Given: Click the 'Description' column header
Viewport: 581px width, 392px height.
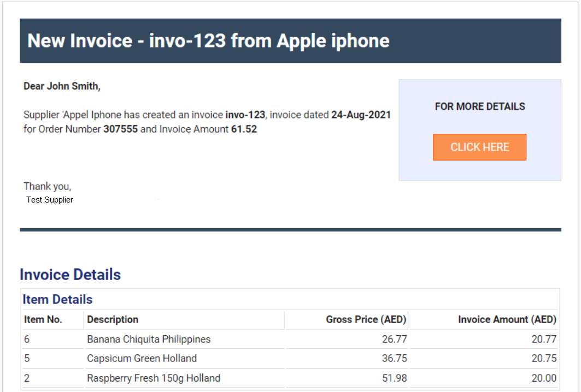Looking at the screenshot, I should 113,319.
